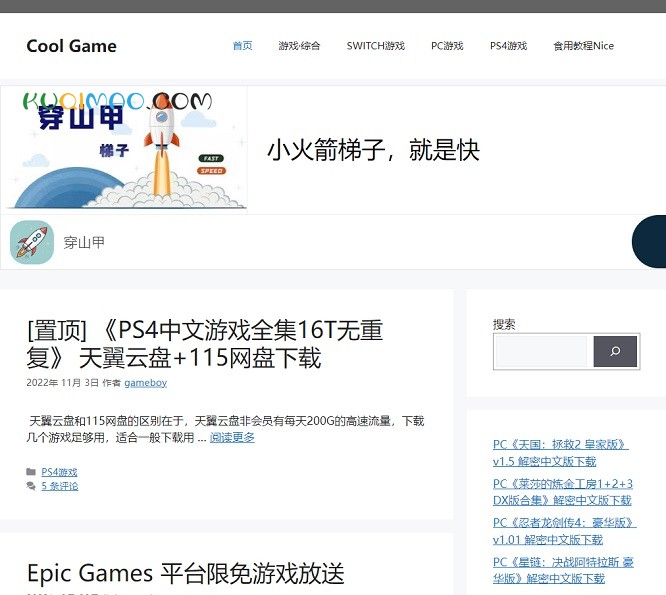Focus the 搜索 search input field
The width and height of the screenshot is (666, 595).
pyautogui.click(x=542, y=352)
